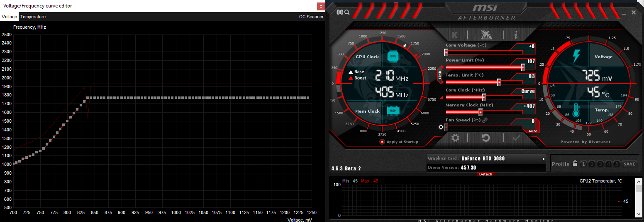Click the Fan Speed slider handle
644x222 pixels.
click(x=446, y=127)
